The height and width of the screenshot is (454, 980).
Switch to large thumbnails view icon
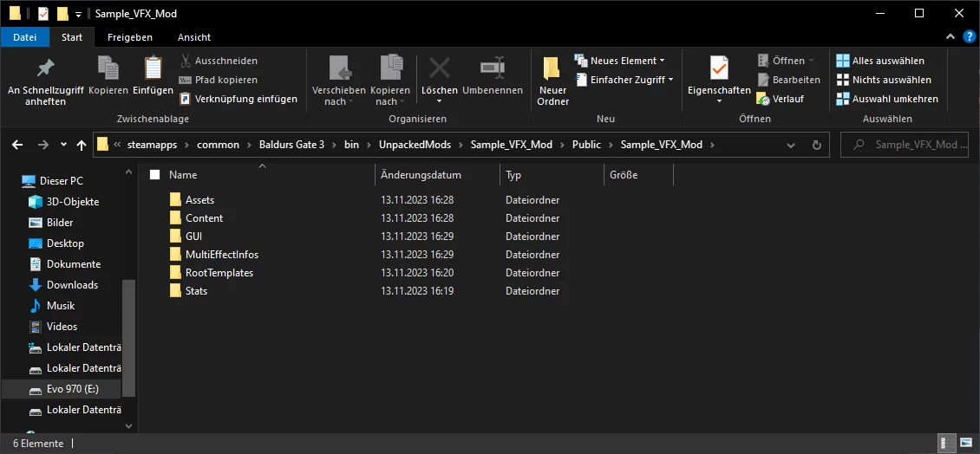[968, 444]
